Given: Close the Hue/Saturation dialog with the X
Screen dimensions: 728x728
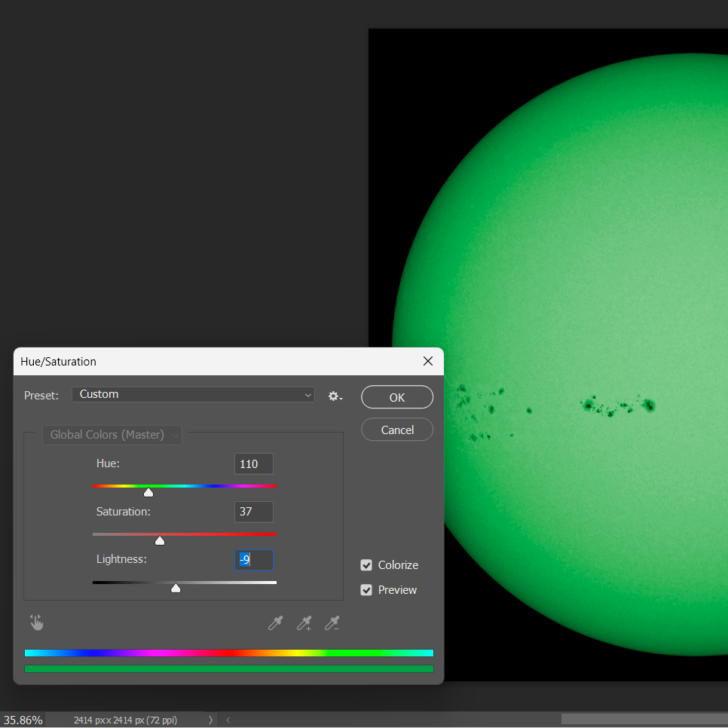Looking at the screenshot, I should 428,362.
